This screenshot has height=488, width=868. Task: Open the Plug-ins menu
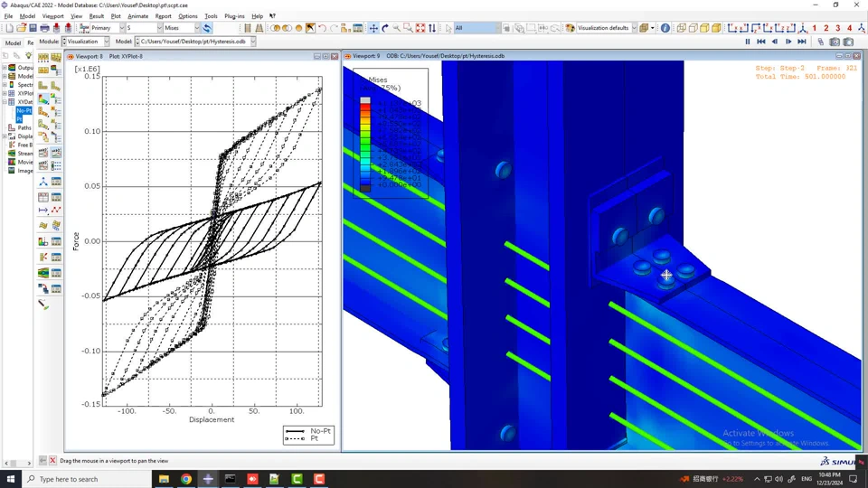pos(234,16)
